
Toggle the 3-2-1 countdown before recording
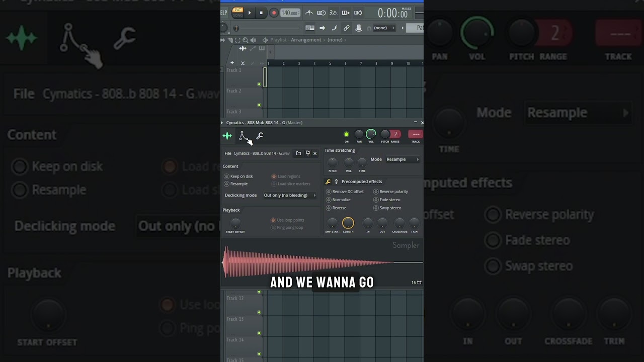point(333,13)
